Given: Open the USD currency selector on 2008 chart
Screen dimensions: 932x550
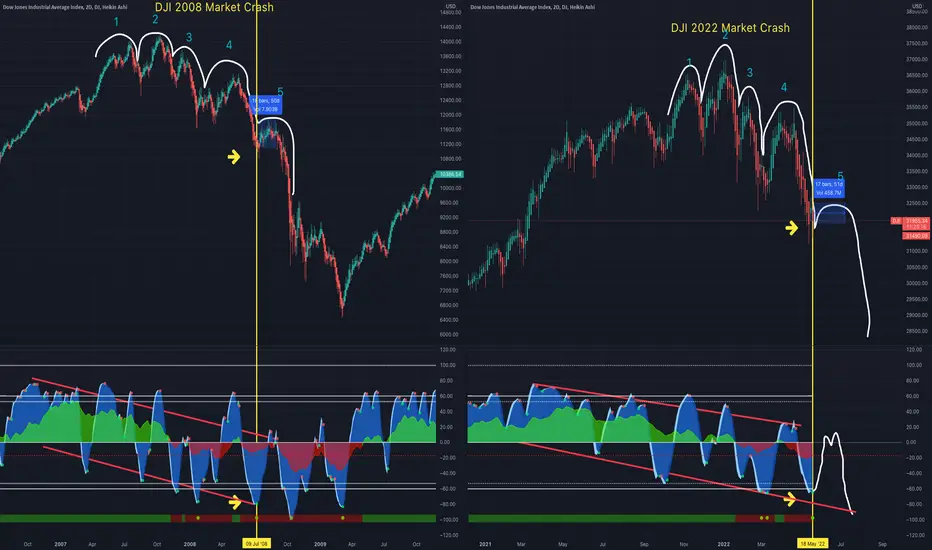Looking at the screenshot, I should 451,6.
